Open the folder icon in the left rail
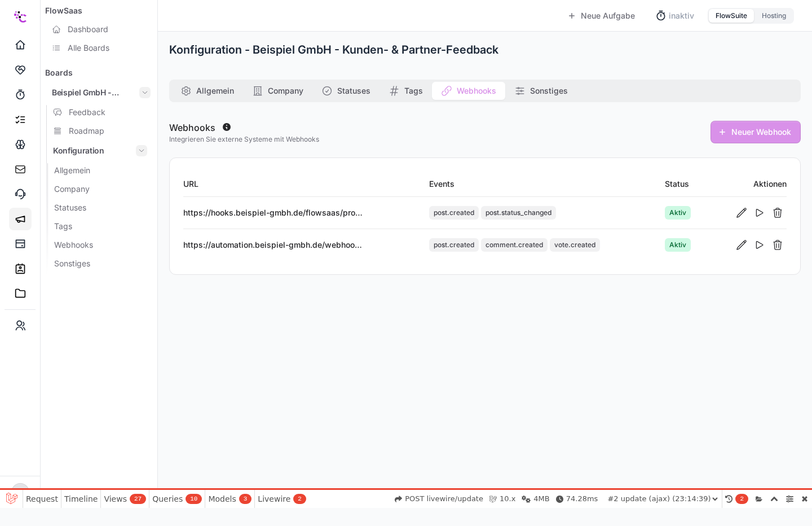 coord(20,293)
